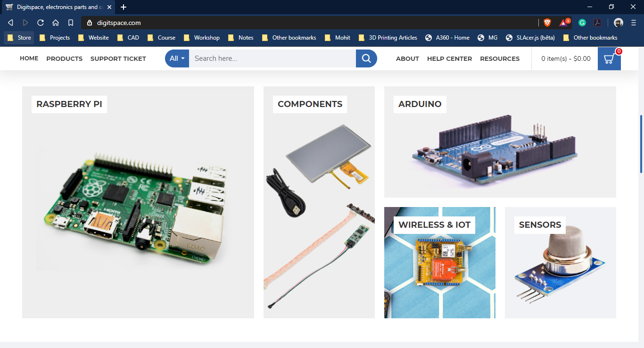The height and width of the screenshot is (348, 644).
Task: Open the ABOUT menu item
Action: point(407,58)
